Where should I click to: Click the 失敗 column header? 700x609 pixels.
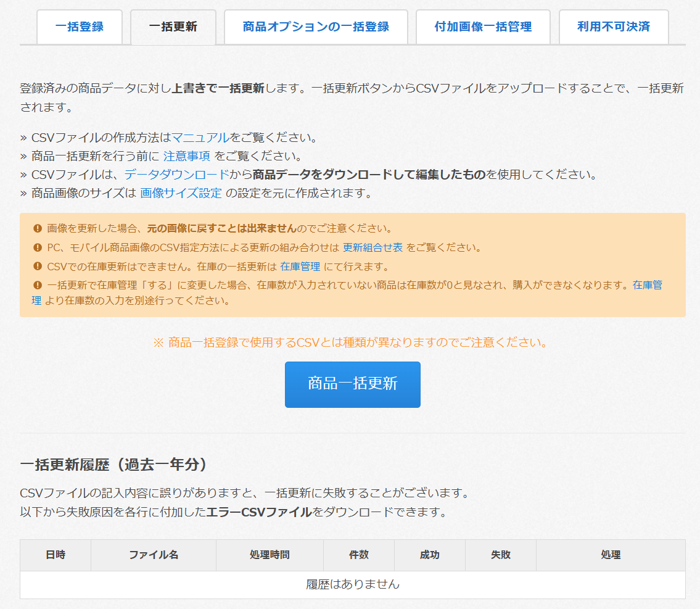(501, 555)
